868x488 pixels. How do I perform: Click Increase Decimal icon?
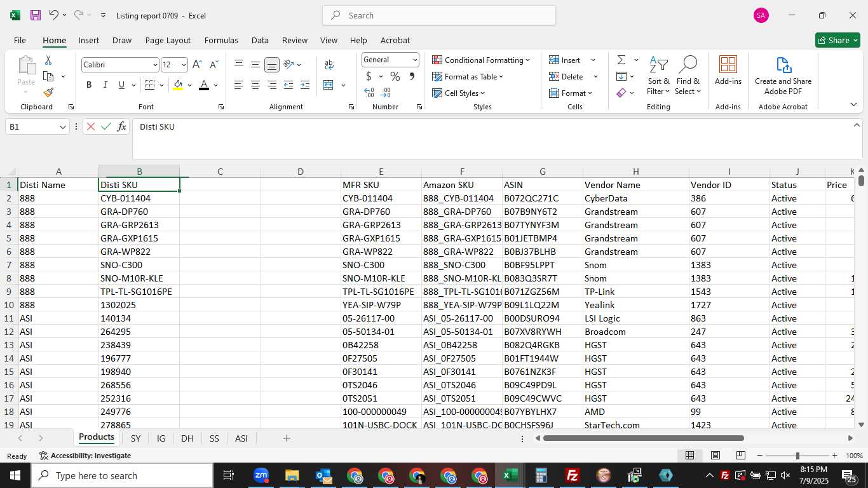(369, 93)
